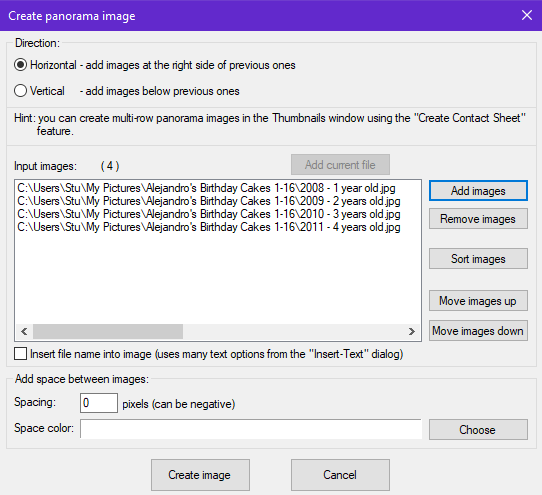Image resolution: width=542 pixels, height=495 pixels.
Task: Cancel the panorama dialog
Action: 340,475
